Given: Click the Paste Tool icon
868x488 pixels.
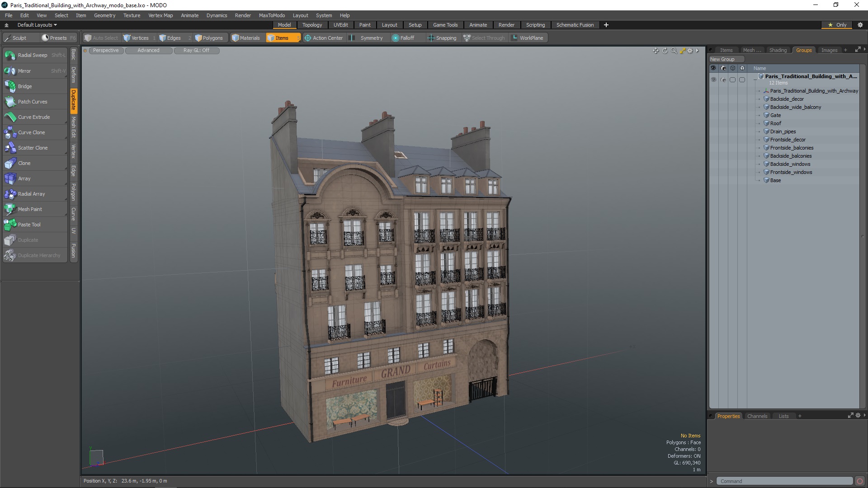Looking at the screenshot, I should [x=10, y=225].
